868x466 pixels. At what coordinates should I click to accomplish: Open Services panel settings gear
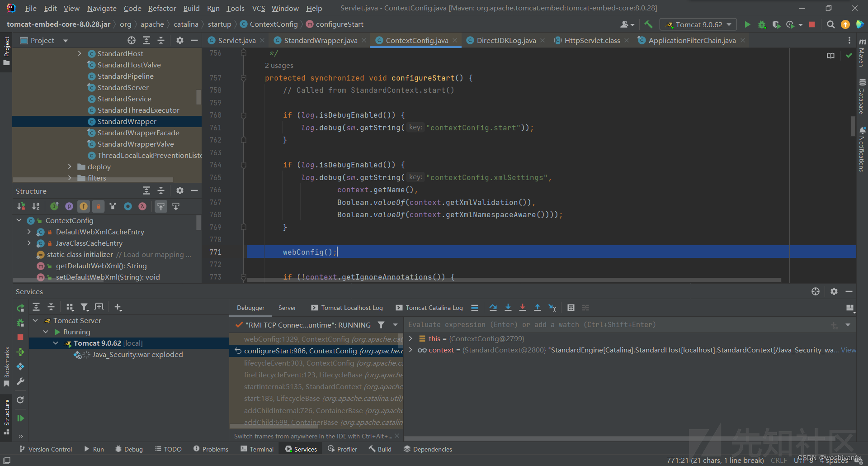[834, 291]
